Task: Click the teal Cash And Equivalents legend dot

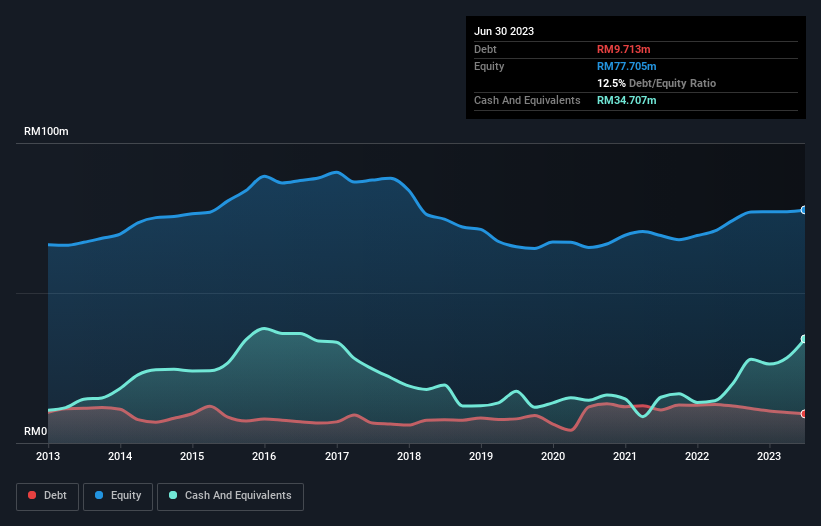Action: (173, 496)
